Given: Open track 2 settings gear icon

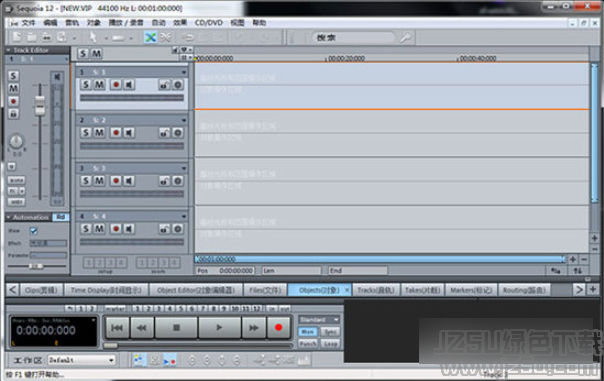Looking at the screenshot, I should coord(178,133).
